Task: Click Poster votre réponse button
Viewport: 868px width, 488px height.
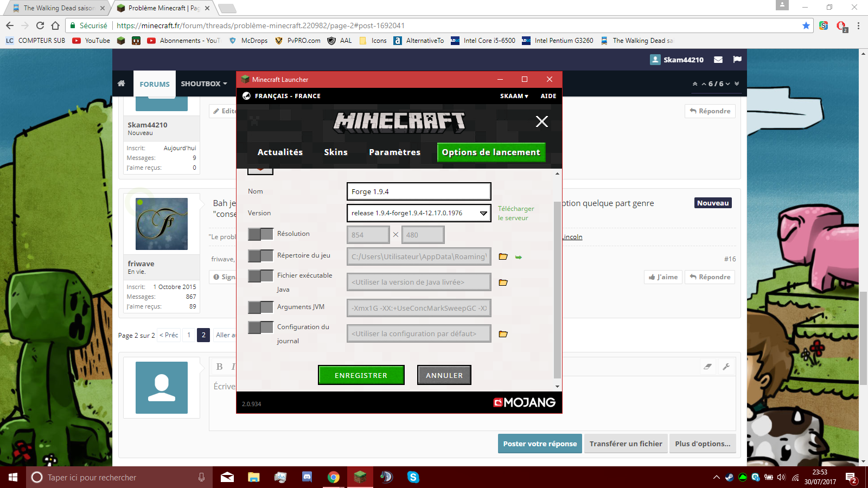Action: tap(540, 444)
